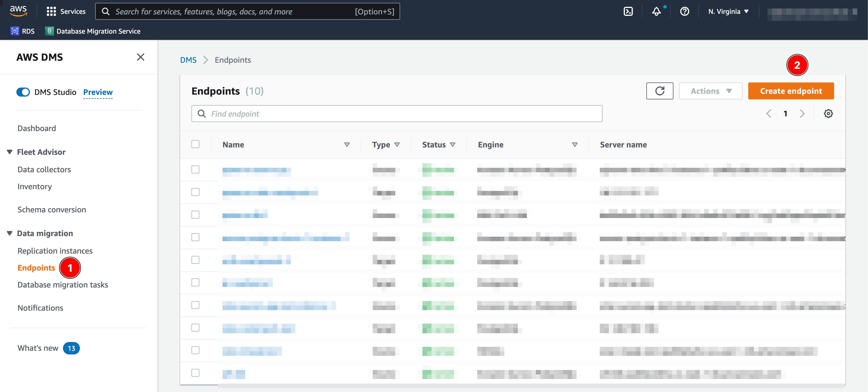The width and height of the screenshot is (868, 392).
Task: Sort by the Status column arrow
Action: point(453,145)
